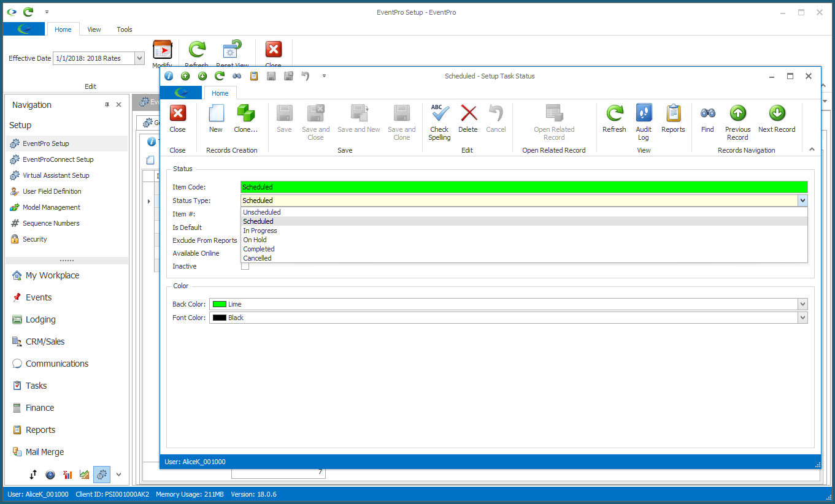Open the Back Color dropdown arrow
The width and height of the screenshot is (835, 504).
click(802, 304)
